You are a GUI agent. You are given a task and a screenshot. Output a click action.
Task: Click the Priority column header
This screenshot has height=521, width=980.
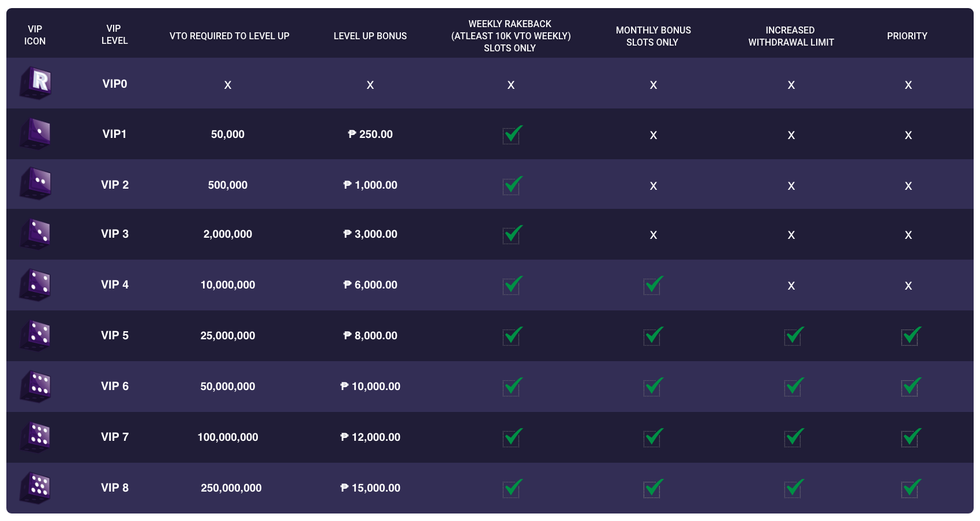[x=907, y=36]
